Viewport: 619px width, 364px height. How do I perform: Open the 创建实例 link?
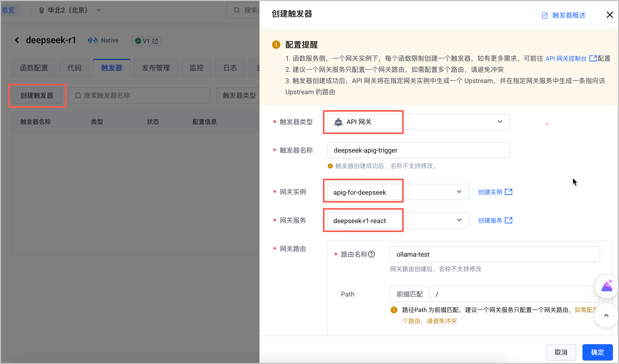490,192
